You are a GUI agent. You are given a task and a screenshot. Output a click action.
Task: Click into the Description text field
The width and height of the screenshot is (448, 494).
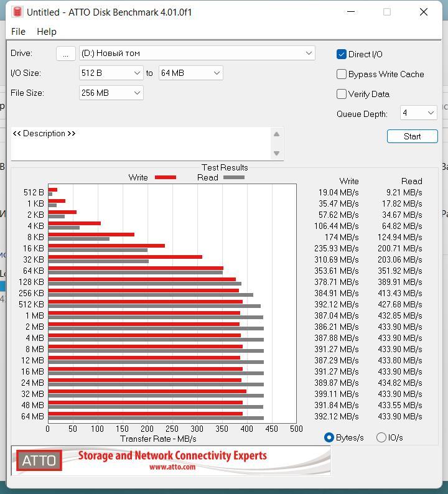(141, 144)
